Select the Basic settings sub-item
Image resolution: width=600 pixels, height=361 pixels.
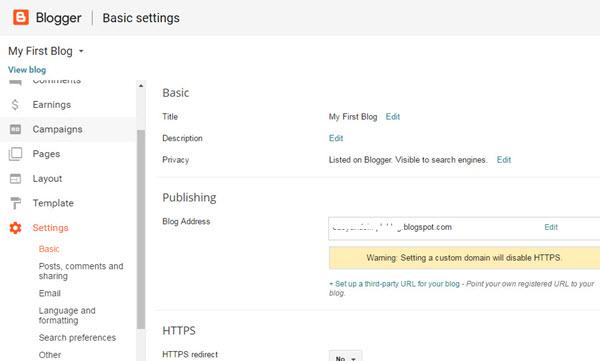tap(49, 249)
